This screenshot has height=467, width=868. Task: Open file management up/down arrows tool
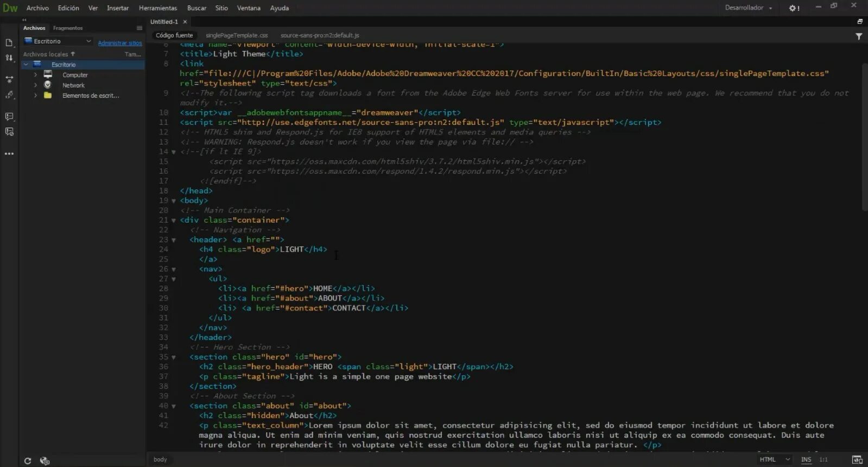pyautogui.click(x=9, y=58)
